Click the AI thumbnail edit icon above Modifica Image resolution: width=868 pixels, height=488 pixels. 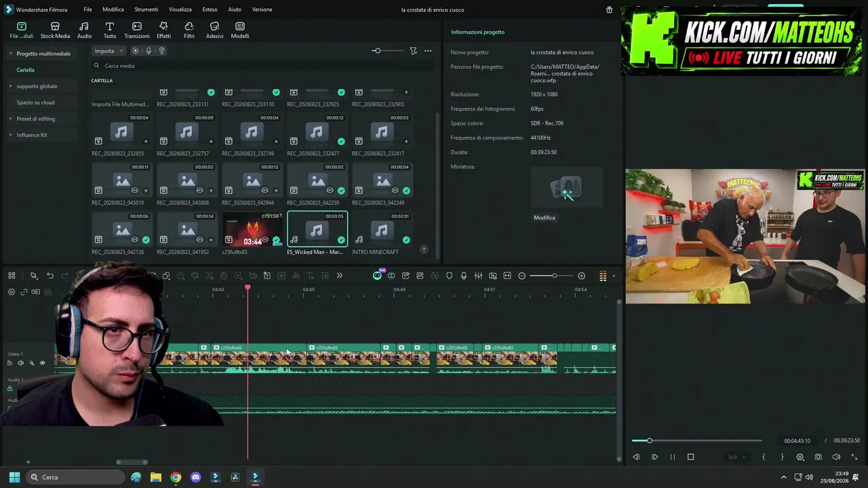[x=566, y=189]
